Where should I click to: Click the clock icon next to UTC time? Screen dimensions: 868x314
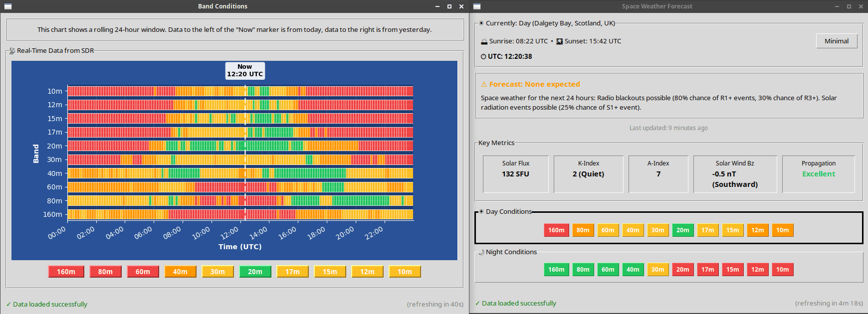click(483, 57)
